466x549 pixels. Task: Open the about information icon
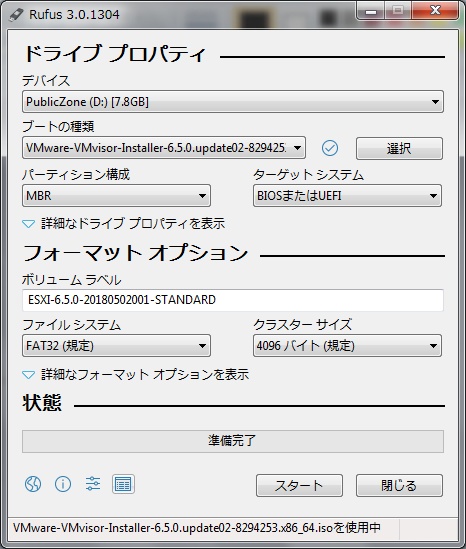tap(63, 484)
